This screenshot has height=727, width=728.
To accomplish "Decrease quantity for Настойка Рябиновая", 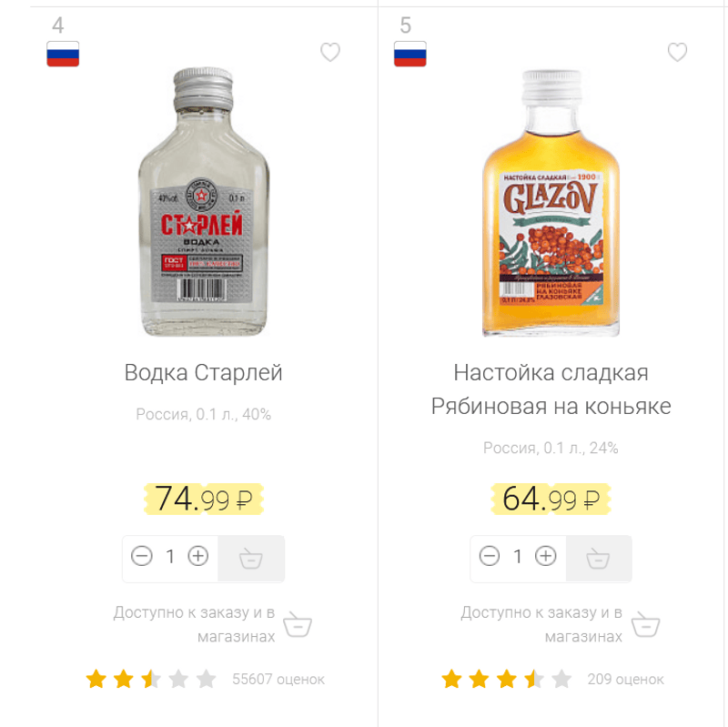I will [490, 556].
